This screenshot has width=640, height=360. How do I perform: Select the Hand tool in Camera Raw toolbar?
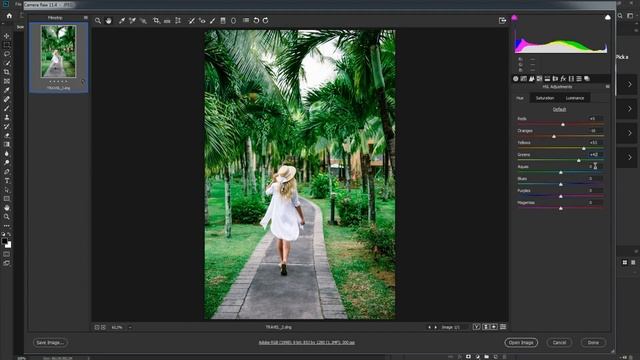(109, 20)
